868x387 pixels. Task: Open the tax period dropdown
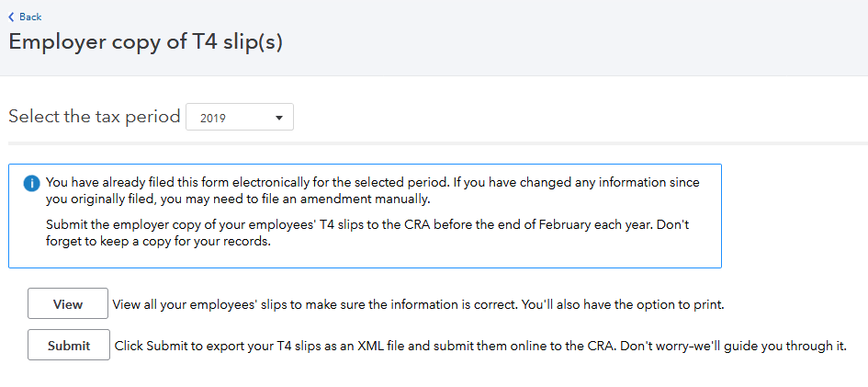pyautogui.click(x=239, y=118)
